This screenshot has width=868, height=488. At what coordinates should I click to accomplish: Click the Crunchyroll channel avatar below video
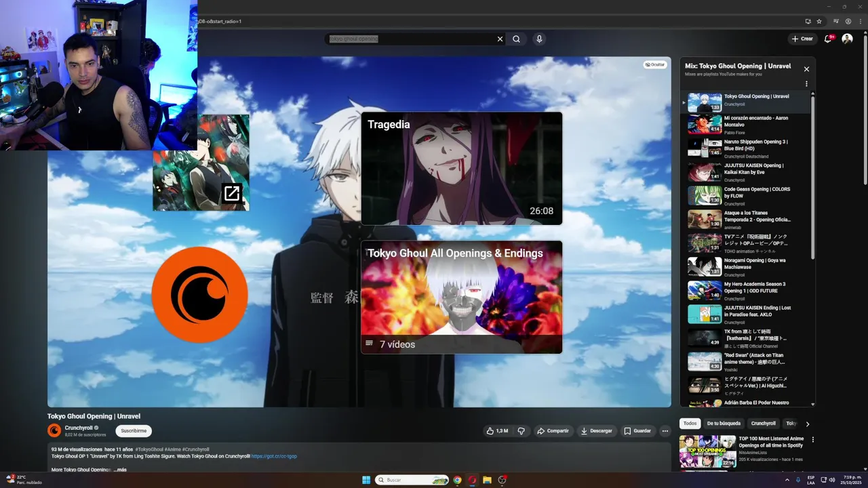tap(54, 430)
